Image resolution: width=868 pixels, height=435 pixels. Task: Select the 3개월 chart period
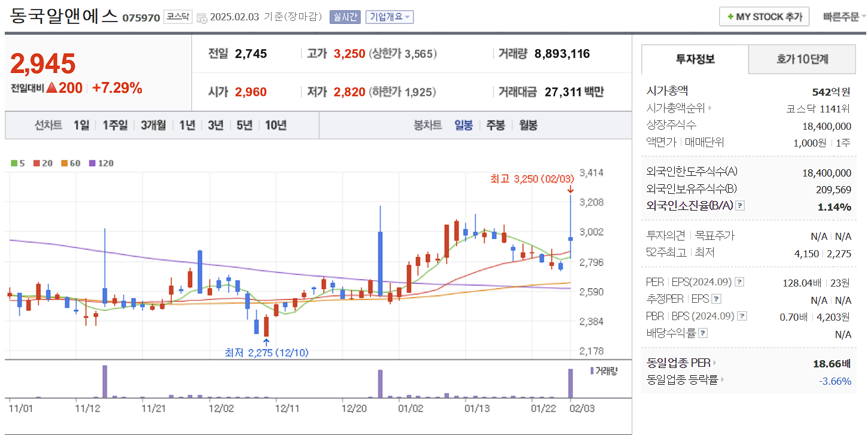(x=153, y=124)
